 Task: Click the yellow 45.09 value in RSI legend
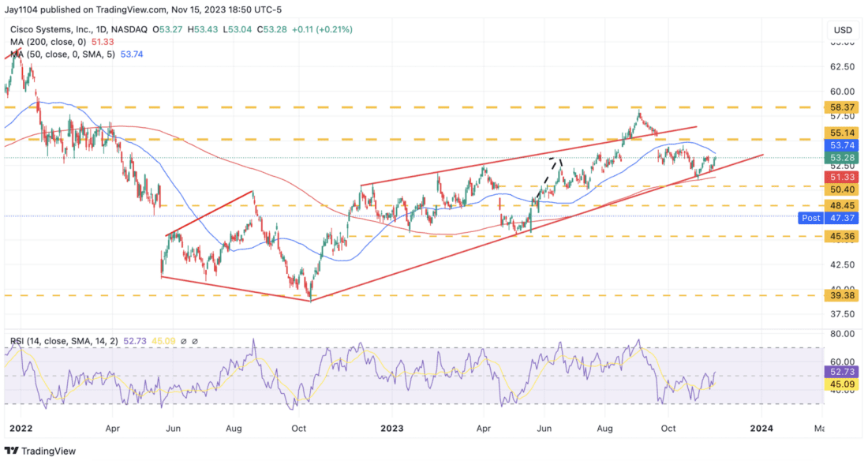163,341
